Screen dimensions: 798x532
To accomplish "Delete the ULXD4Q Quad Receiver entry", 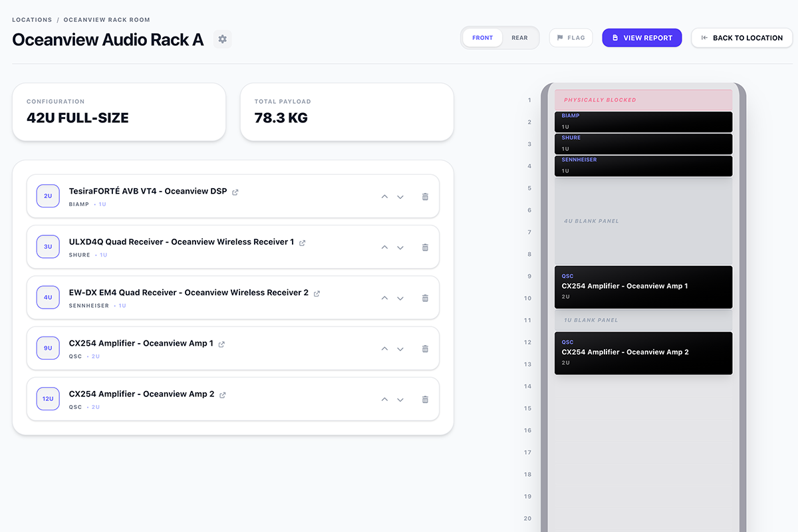I will 425,247.
